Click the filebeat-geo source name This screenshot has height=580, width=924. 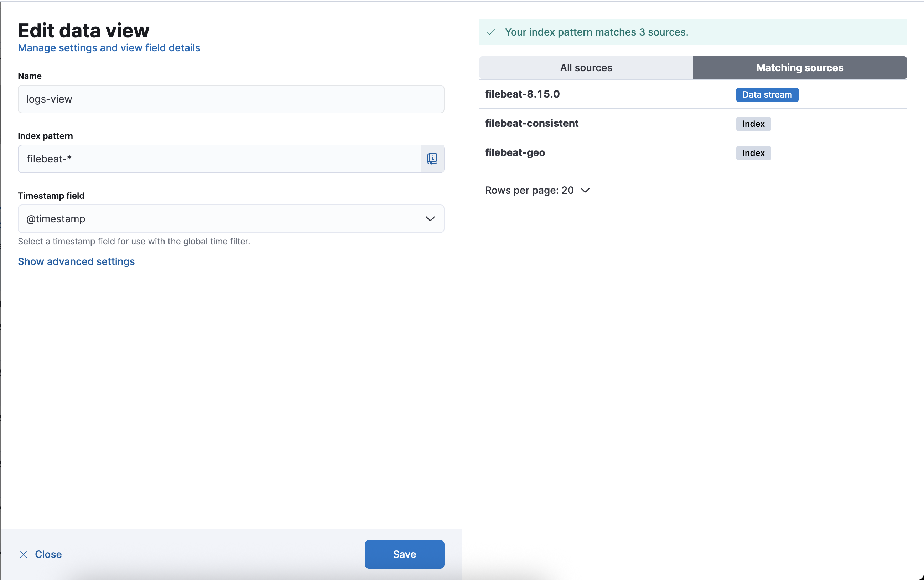[x=515, y=153]
